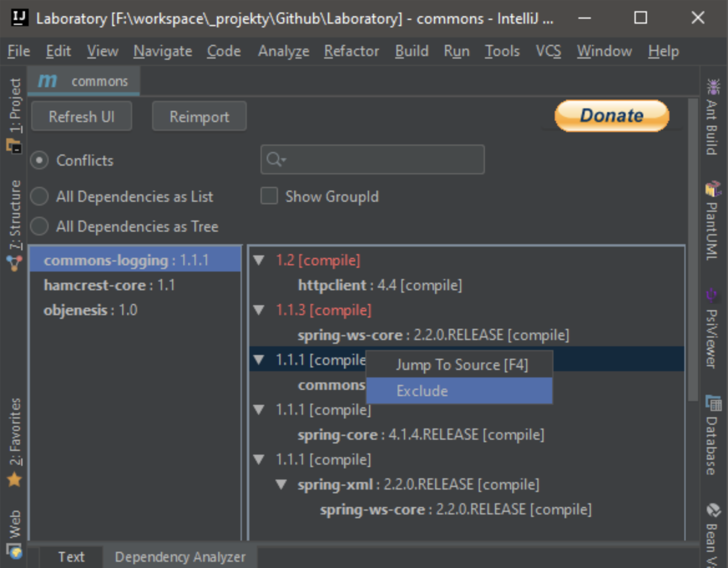Open the Structure tool window icon
The height and width of the screenshot is (568, 728).
(14, 263)
